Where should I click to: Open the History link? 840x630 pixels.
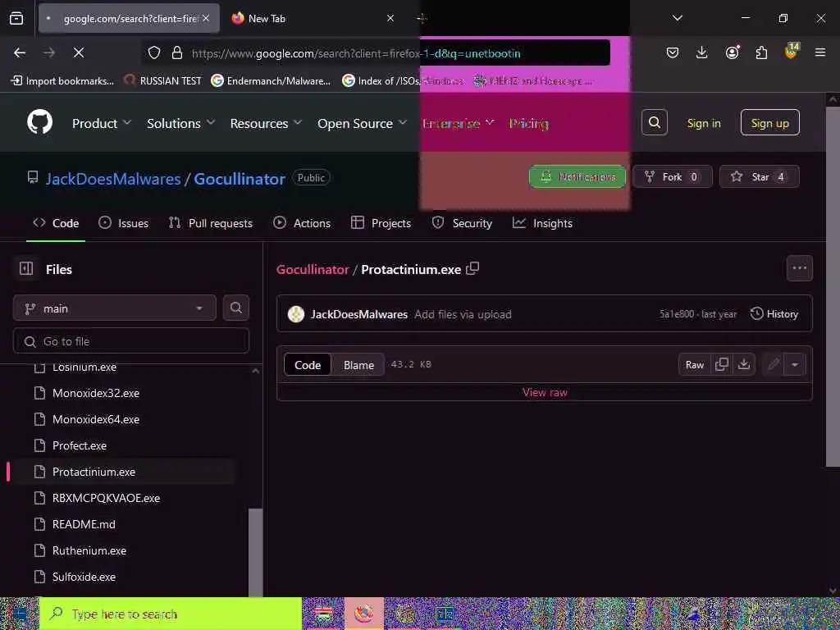774,314
